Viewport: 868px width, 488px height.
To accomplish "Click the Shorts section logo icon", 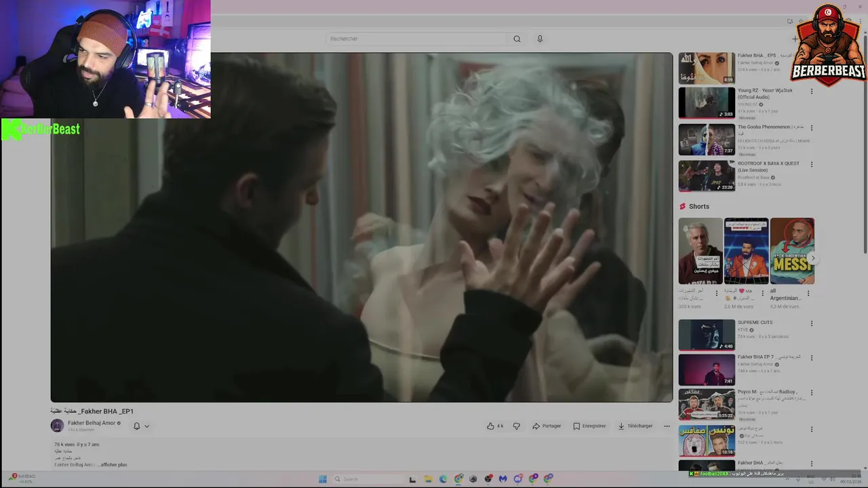I will pyautogui.click(x=682, y=206).
